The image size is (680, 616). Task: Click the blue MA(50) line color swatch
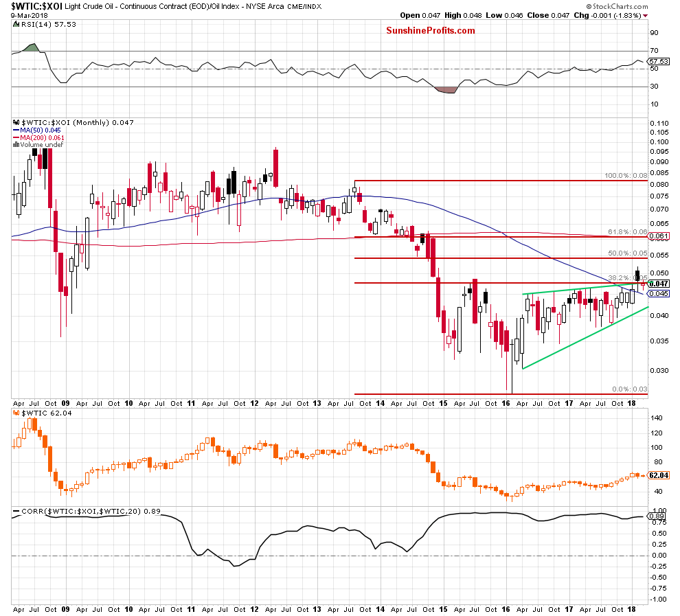click(x=16, y=130)
